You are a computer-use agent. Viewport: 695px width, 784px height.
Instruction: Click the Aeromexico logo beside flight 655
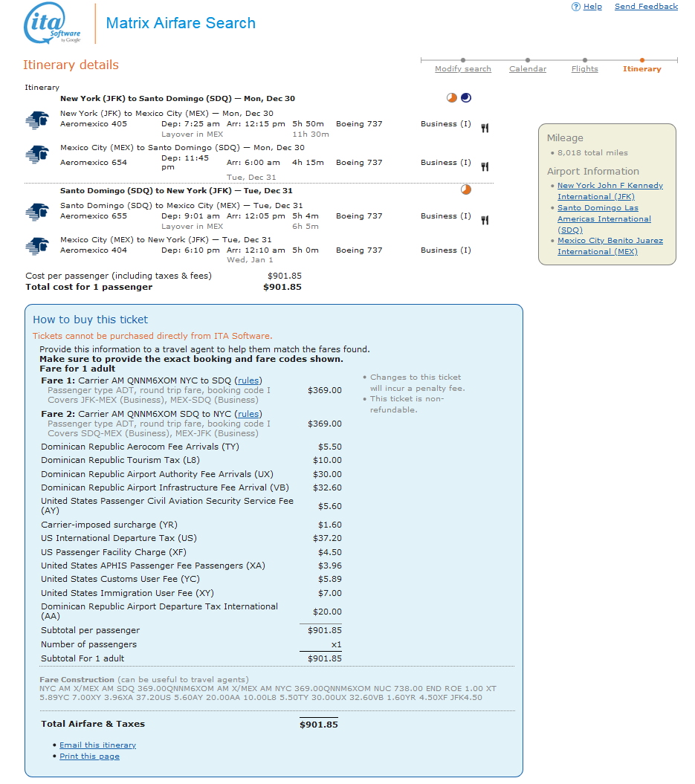(37, 213)
